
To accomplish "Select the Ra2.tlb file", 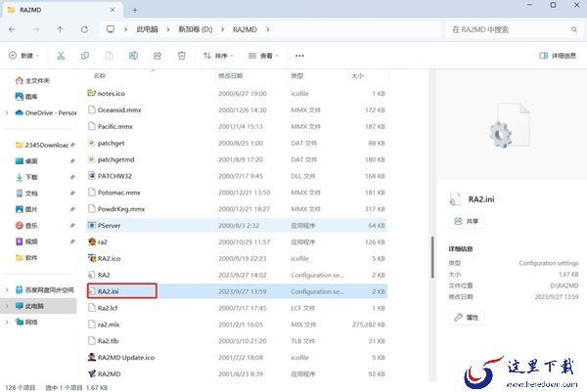I will tap(237, 341).
